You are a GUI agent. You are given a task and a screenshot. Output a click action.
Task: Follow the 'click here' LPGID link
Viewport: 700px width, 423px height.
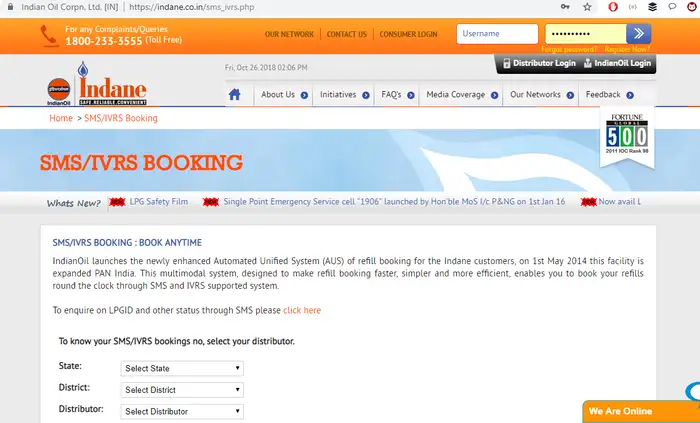302,310
